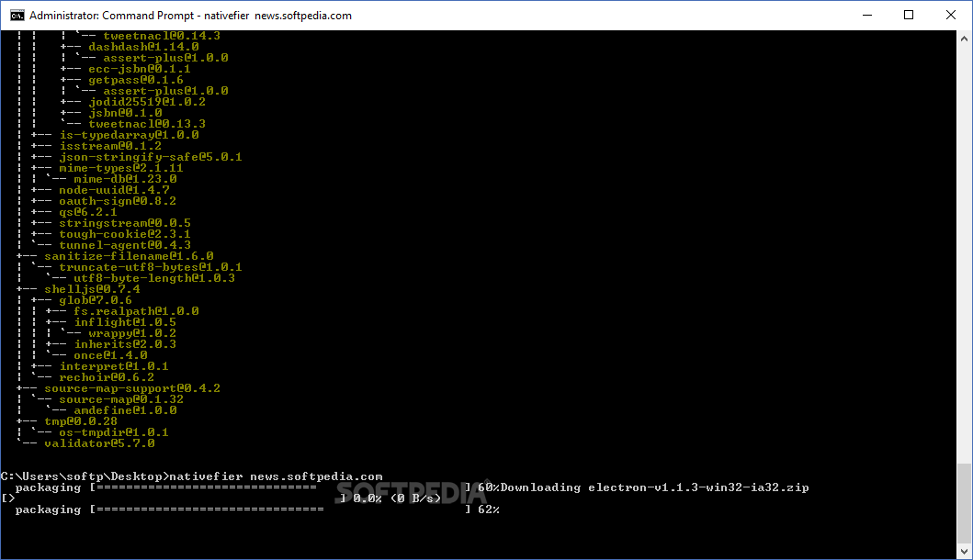Click the packaging progress bar at 60%
The image size is (973, 560).
pyautogui.click(x=257, y=488)
